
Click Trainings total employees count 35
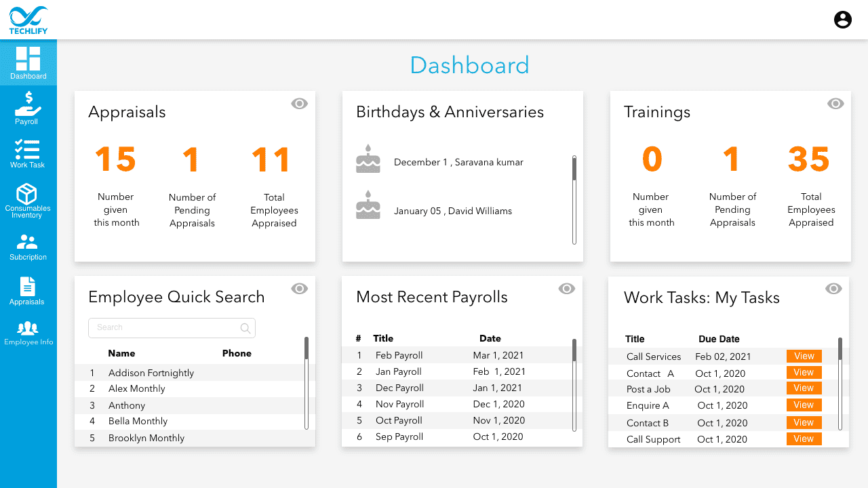coord(808,159)
